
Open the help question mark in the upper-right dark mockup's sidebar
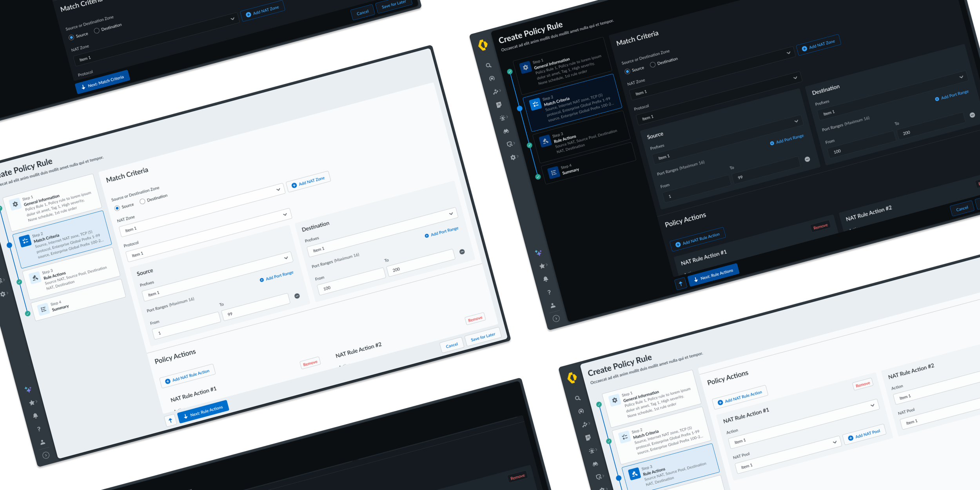(x=549, y=292)
